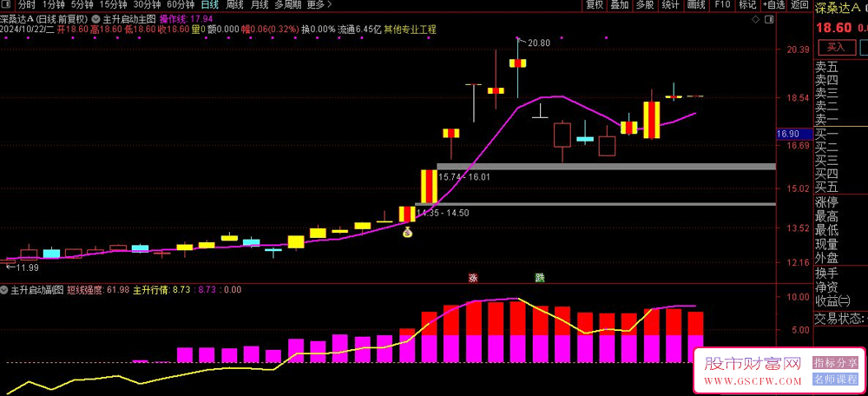Click the 复权 toolbar button
Image resolution: width=868 pixels, height=396 pixels.
coord(595,5)
